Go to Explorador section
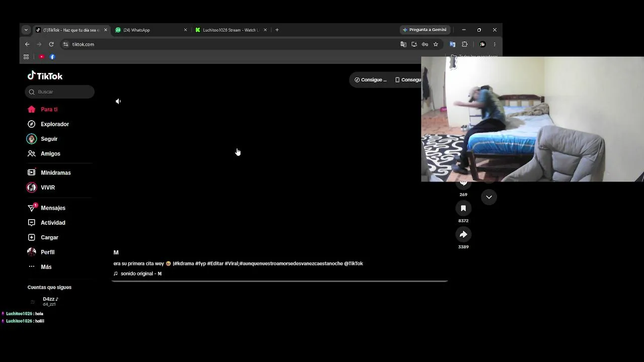Screen dimensions: 644x362 pos(48,124)
